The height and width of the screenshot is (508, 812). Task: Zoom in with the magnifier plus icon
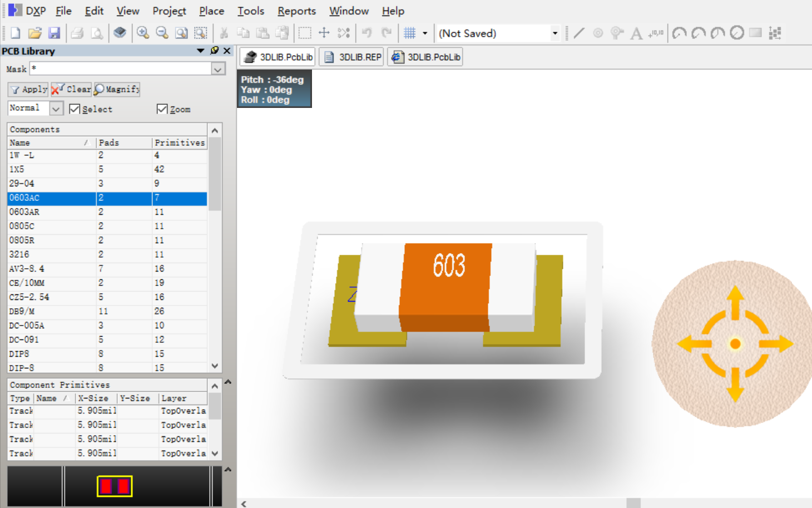(x=143, y=33)
